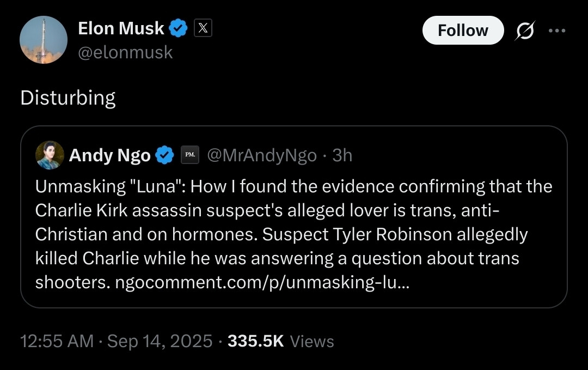Click the 3h timestamp on quoted post
588x370 pixels.
[342, 156]
